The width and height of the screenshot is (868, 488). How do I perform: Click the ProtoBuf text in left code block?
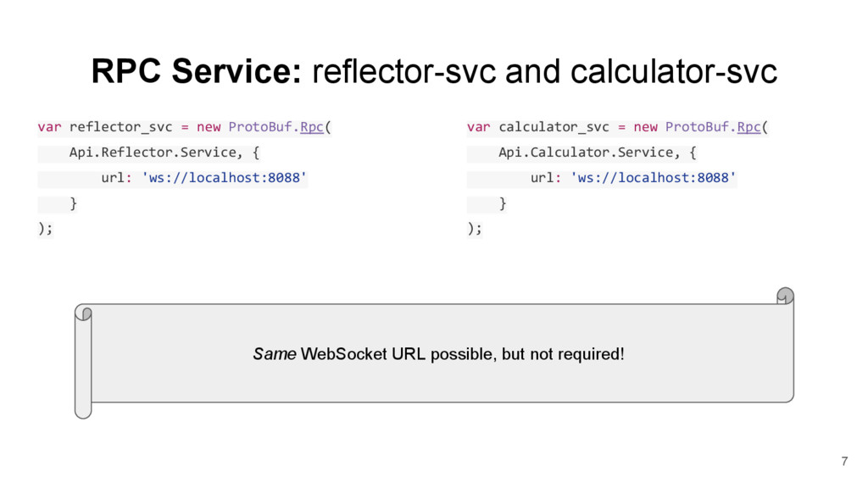pyautogui.click(x=260, y=127)
